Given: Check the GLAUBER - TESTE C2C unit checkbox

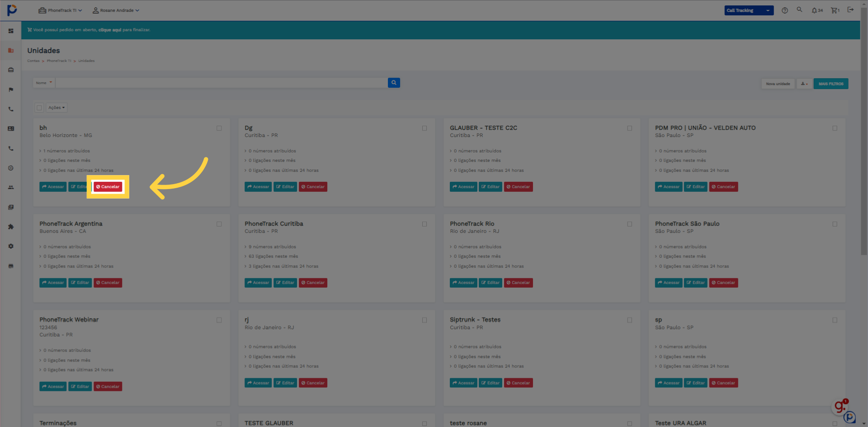Looking at the screenshot, I should (630, 128).
